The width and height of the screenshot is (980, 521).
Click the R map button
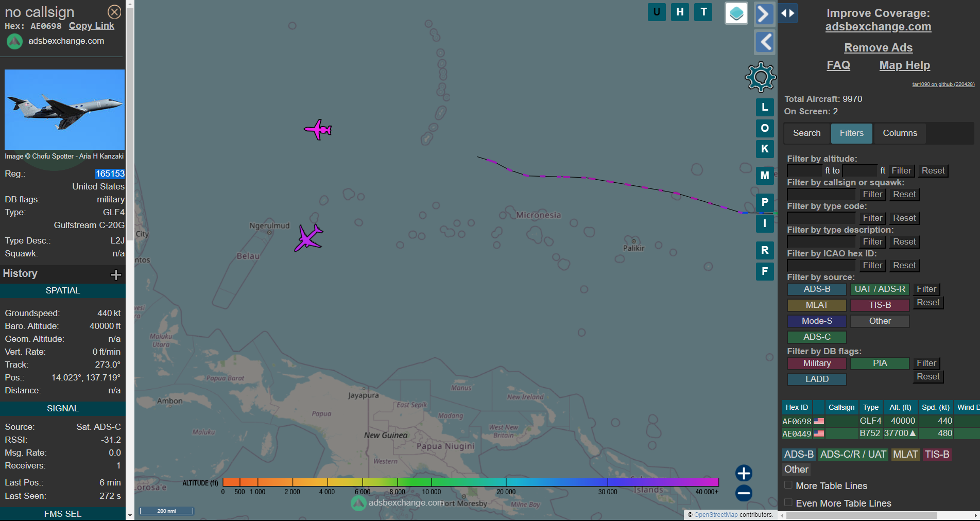coord(765,250)
